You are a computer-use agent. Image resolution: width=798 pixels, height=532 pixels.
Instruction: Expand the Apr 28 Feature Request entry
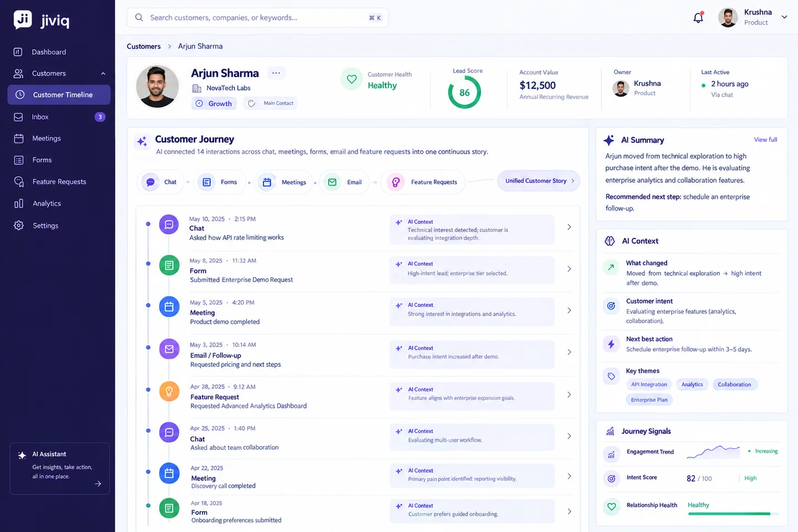coord(569,395)
